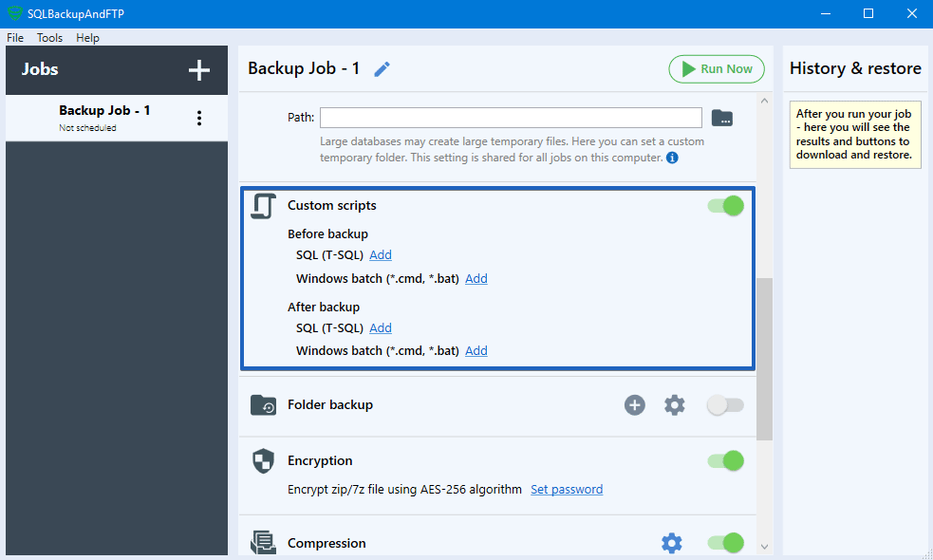Image resolution: width=933 pixels, height=560 pixels.
Task: Open the File menu
Action: coord(15,38)
